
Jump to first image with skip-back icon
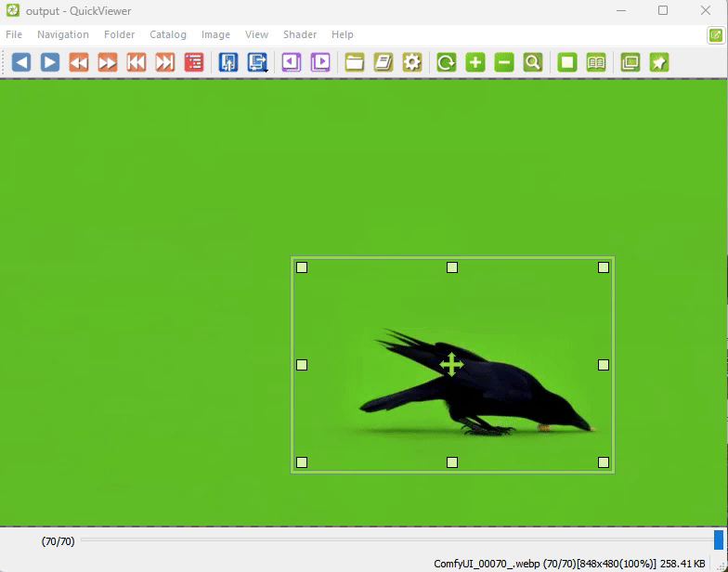136,62
